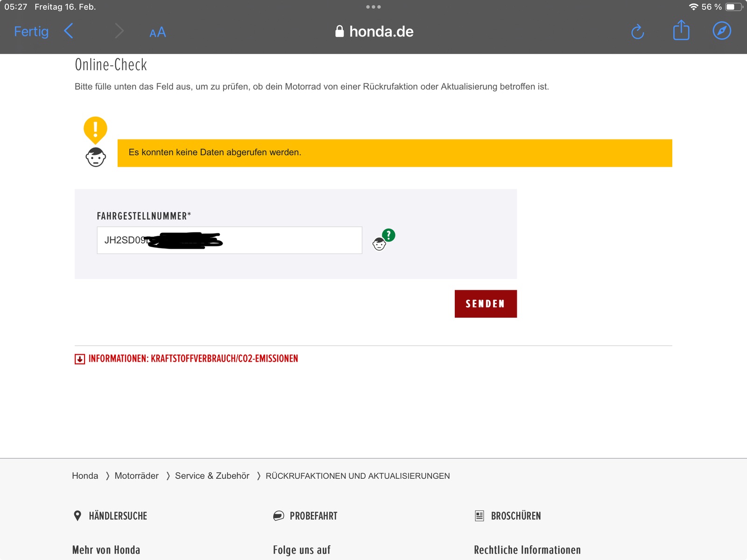Go to Service & Zubehör breadcrumb
The image size is (747, 560).
(x=212, y=476)
